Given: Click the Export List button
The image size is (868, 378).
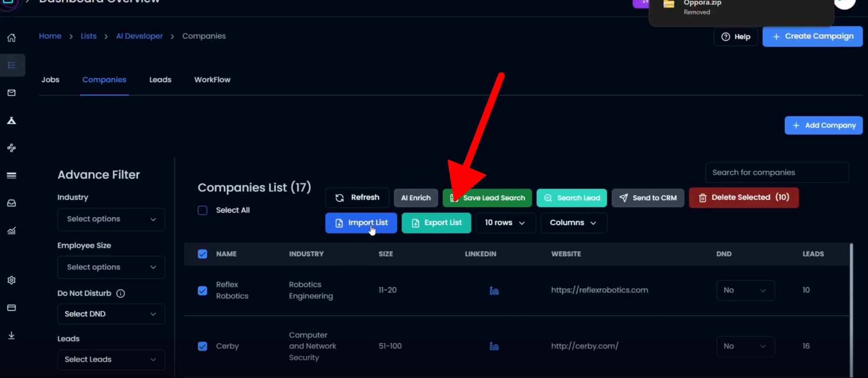Looking at the screenshot, I should point(436,223).
